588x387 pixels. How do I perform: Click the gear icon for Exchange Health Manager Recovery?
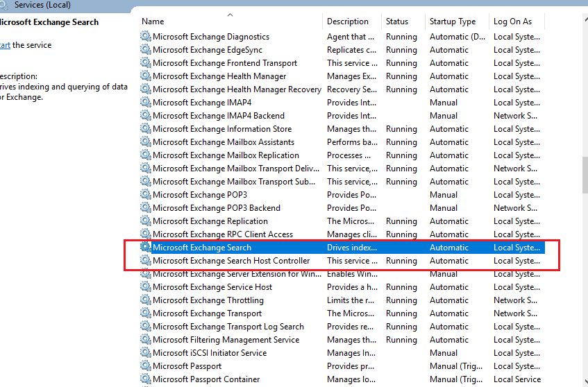tap(146, 89)
